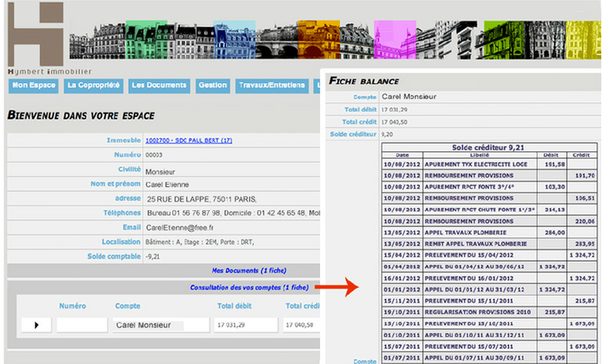
Task: Click the 17 040,50 field in accounts table
Action: (301, 325)
